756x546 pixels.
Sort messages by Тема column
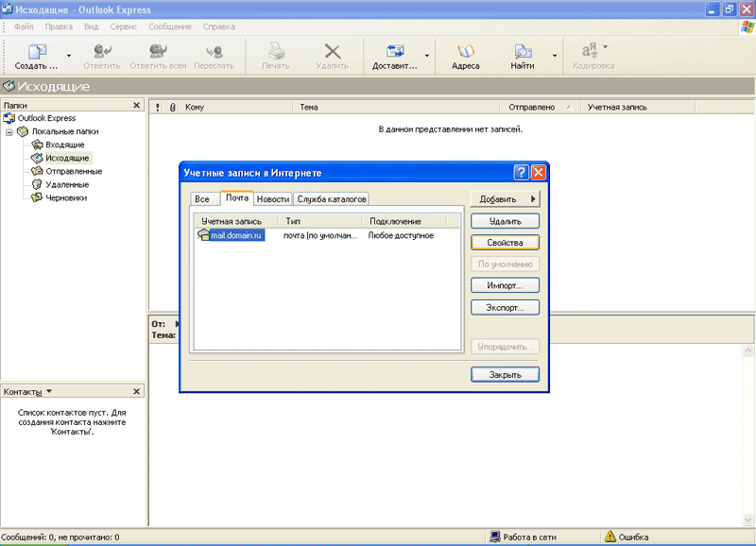(396, 107)
